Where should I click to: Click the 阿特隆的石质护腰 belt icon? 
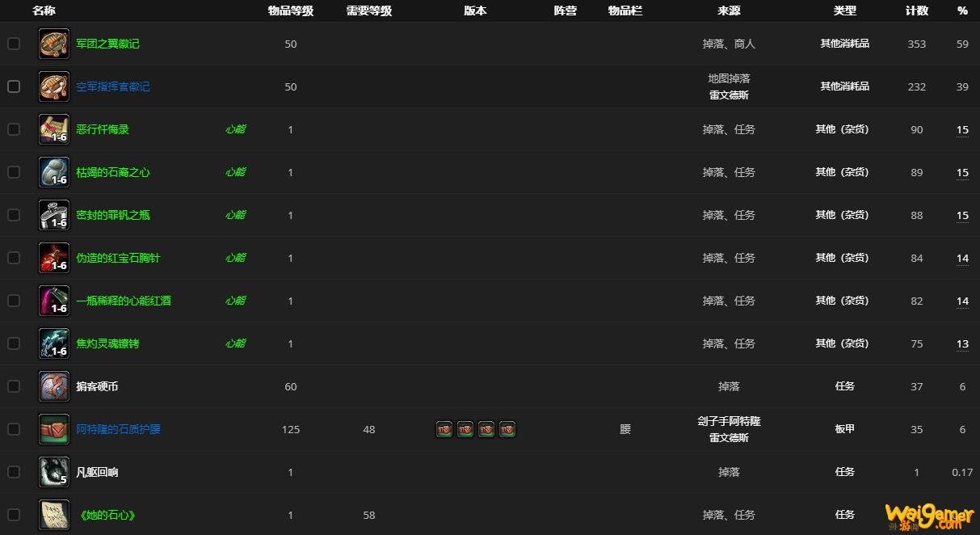click(54, 429)
